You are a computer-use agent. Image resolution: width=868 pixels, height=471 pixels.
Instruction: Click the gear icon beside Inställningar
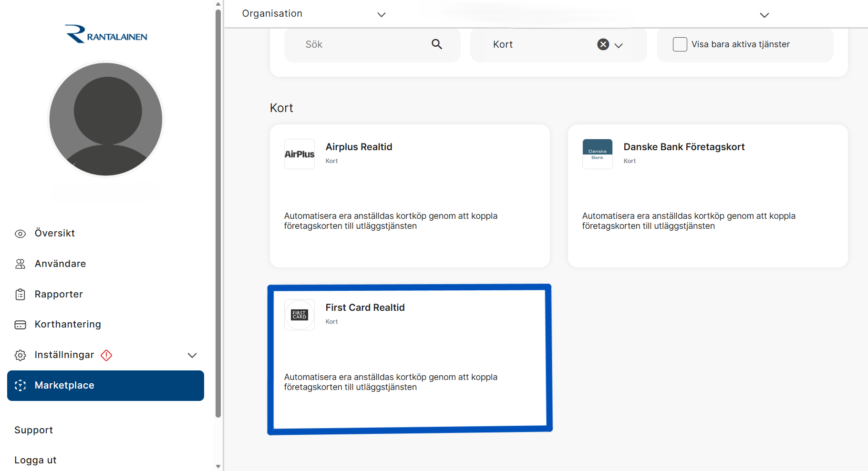point(20,355)
